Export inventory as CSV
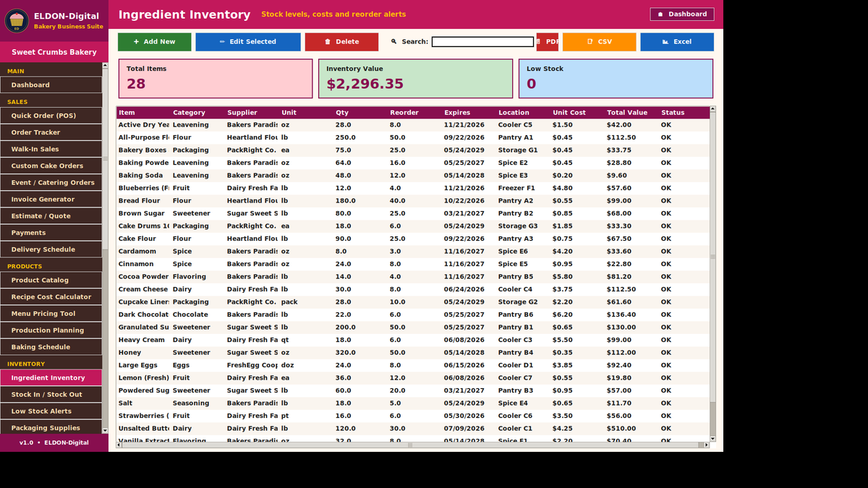 point(600,42)
